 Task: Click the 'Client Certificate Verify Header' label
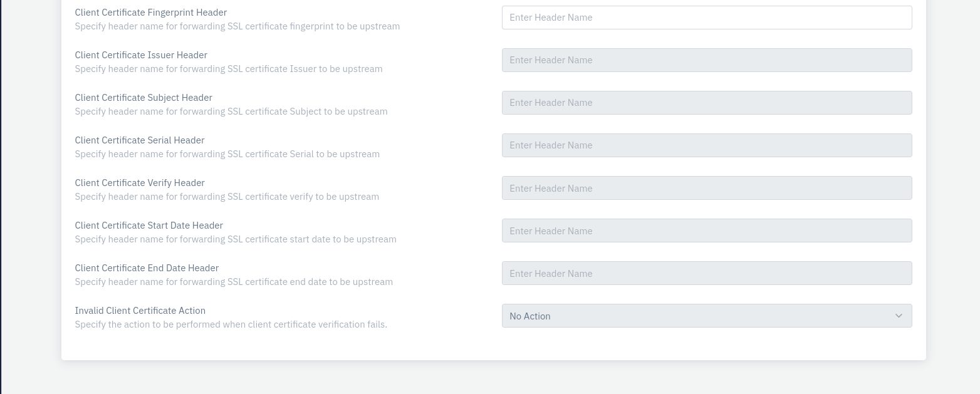(x=140, y=183)
